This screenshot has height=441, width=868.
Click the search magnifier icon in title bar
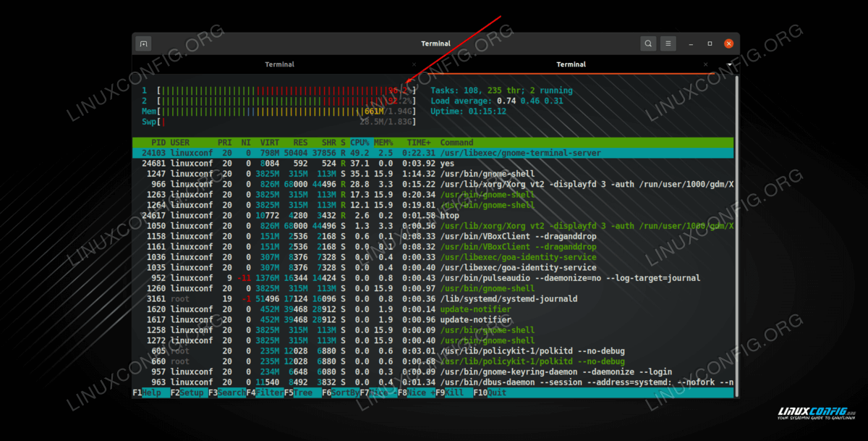tap(647, 44)
